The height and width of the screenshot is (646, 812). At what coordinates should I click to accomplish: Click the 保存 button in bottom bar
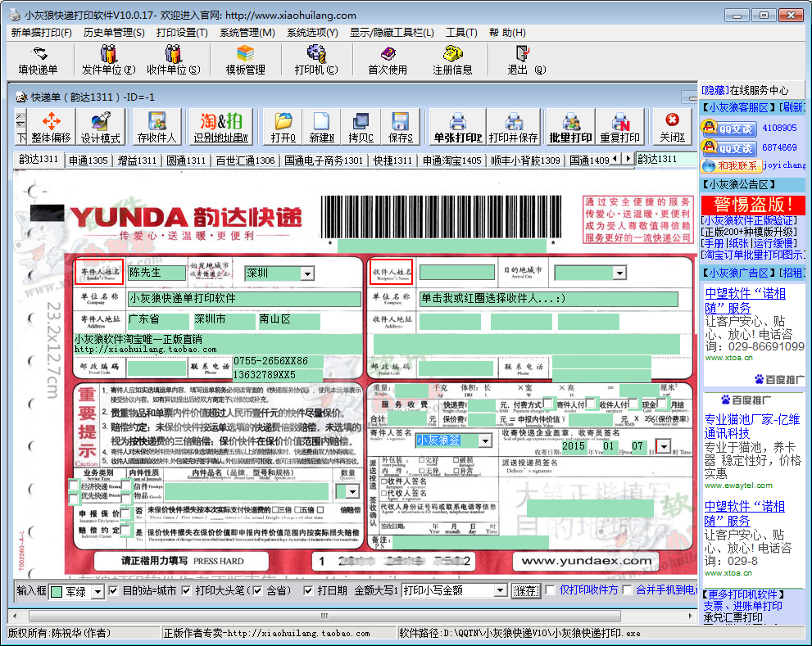524,590
